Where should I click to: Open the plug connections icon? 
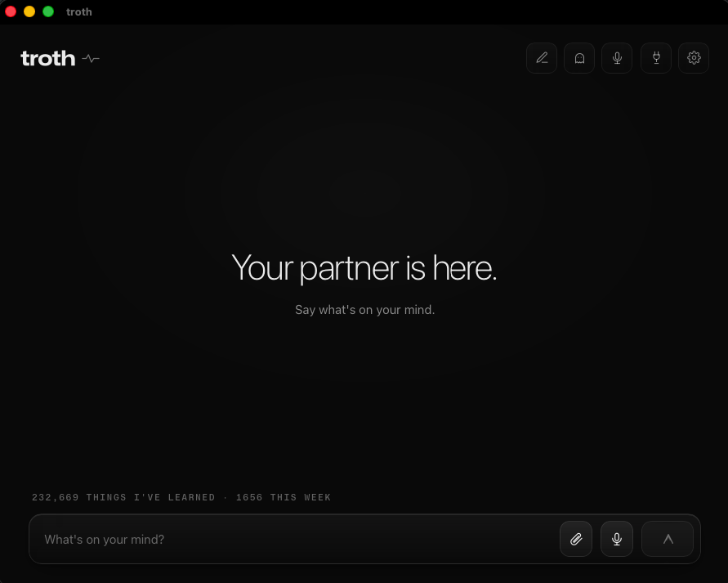pos(656,58)
